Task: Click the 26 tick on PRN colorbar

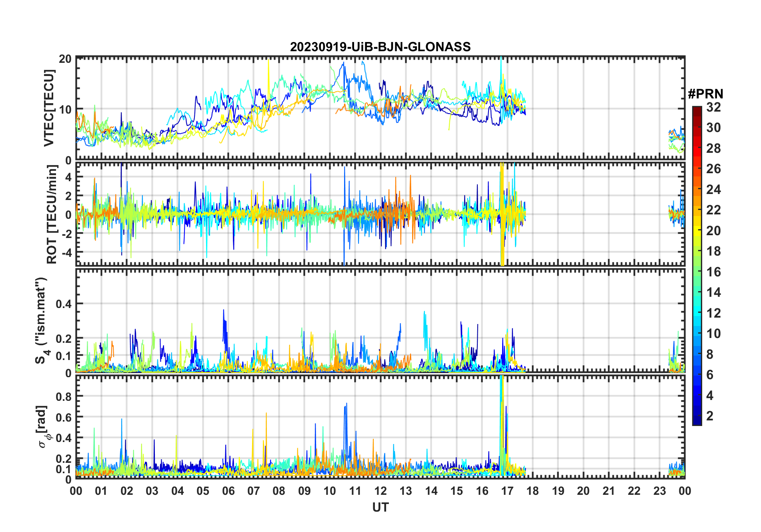Action: (x=713, y=169)
